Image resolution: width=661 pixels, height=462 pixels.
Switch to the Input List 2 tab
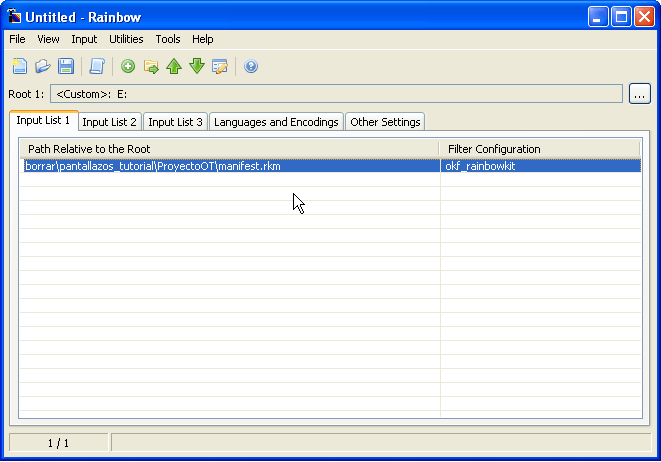[109, 122]
